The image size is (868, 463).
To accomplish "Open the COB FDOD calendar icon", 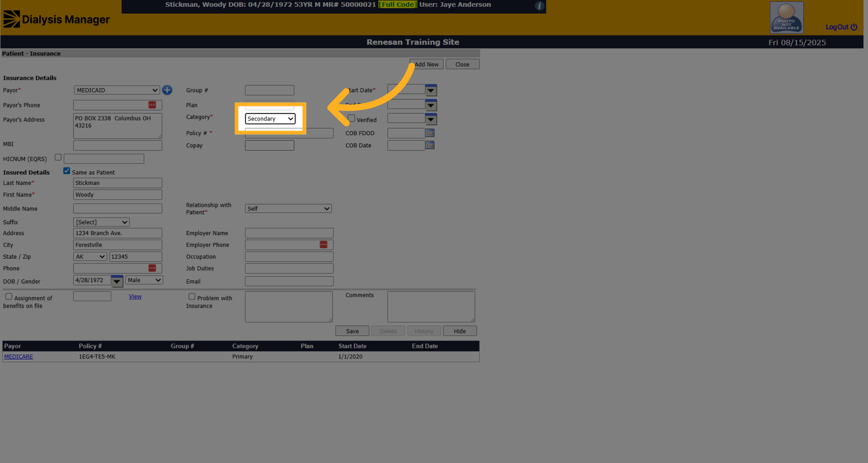I will (430, 133).
